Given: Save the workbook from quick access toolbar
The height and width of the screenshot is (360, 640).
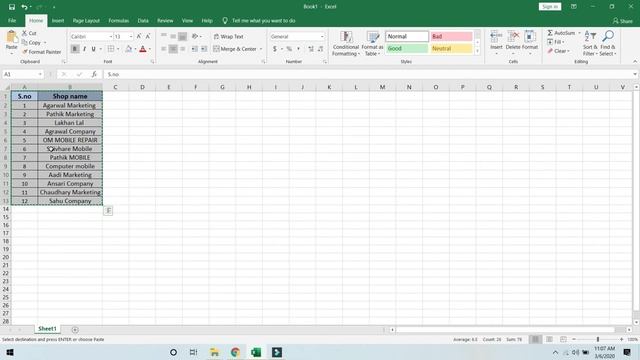Looking at the screenshot, I should (12, 7).
